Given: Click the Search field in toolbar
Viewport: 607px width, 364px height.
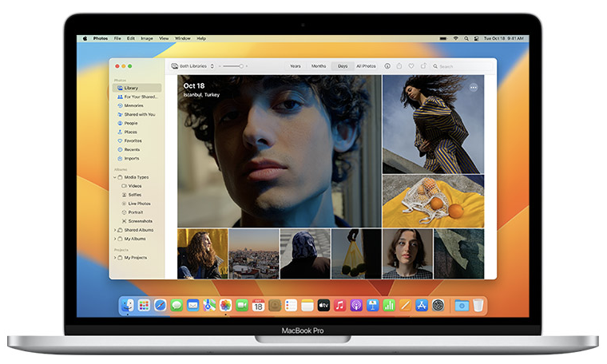Looking at the screenshot, I should 459,66.
